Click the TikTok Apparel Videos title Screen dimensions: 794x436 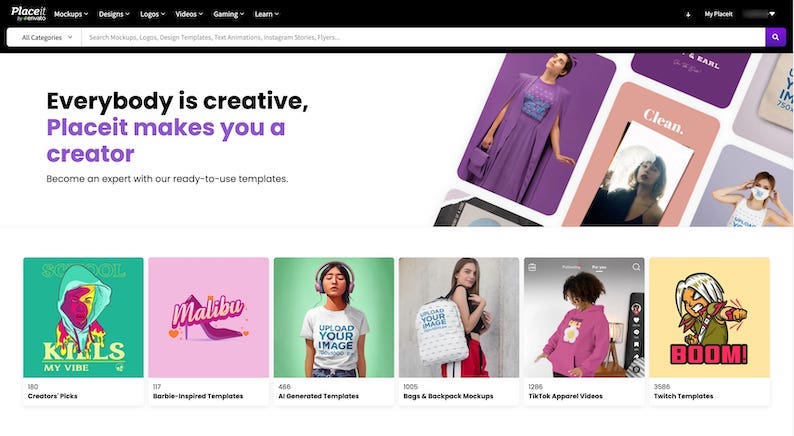pos(566,396)
